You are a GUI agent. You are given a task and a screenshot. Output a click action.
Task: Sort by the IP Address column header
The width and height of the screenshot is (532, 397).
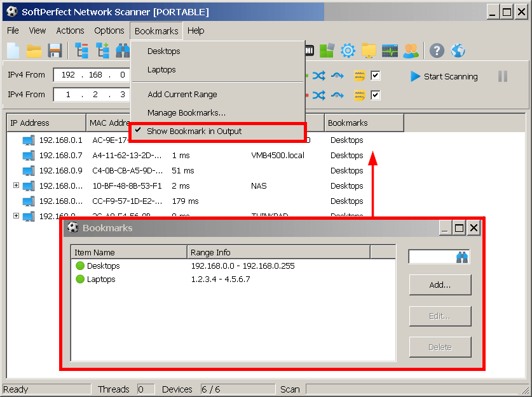point(46,123)
